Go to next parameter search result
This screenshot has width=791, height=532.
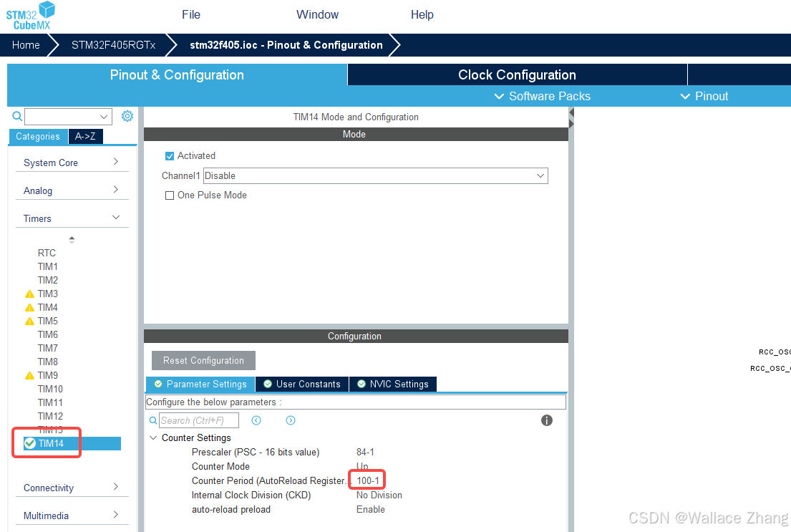pyautogui.click(x=291, y=420)
